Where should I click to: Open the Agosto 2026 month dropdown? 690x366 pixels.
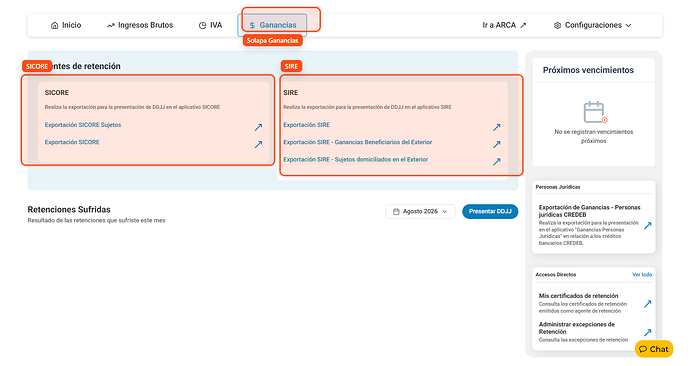[420, 212]
